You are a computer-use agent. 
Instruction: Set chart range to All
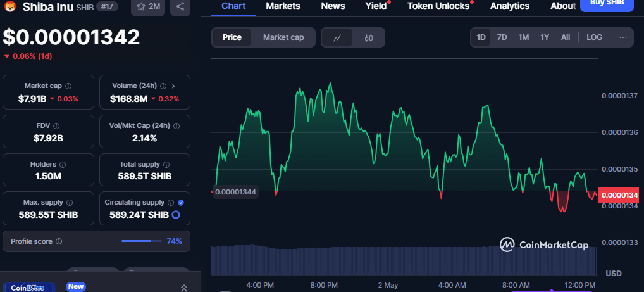click(x=566, y=37)
